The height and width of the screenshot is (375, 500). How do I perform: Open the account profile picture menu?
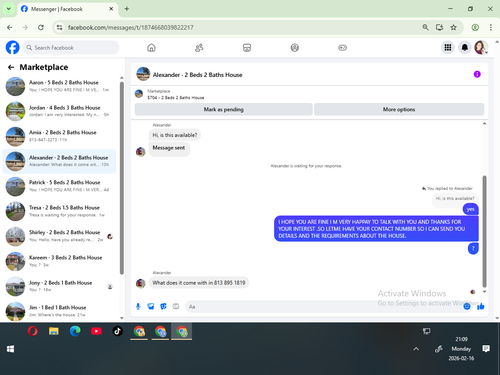(481, 48)
